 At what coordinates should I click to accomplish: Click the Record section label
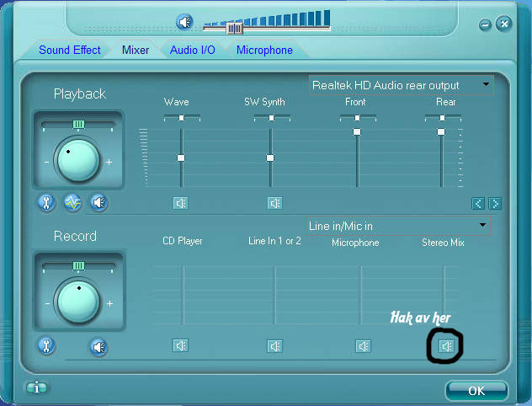tap(75, 236)
